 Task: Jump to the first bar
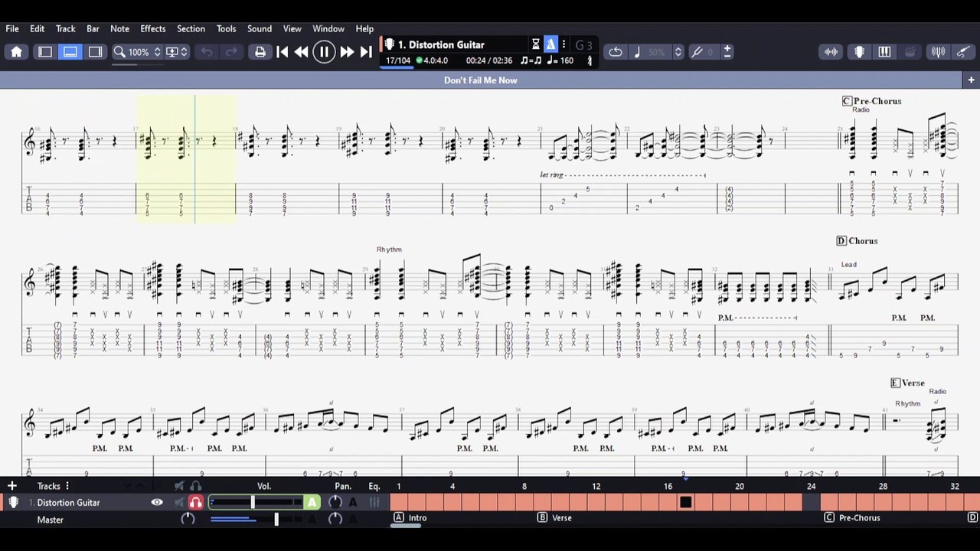pyautogui.click(x=282, y=52)
